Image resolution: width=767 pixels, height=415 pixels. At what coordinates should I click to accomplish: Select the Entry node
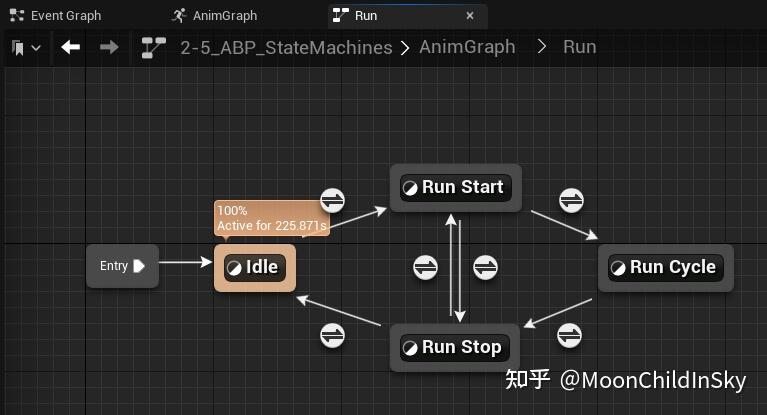coord(122,266)
